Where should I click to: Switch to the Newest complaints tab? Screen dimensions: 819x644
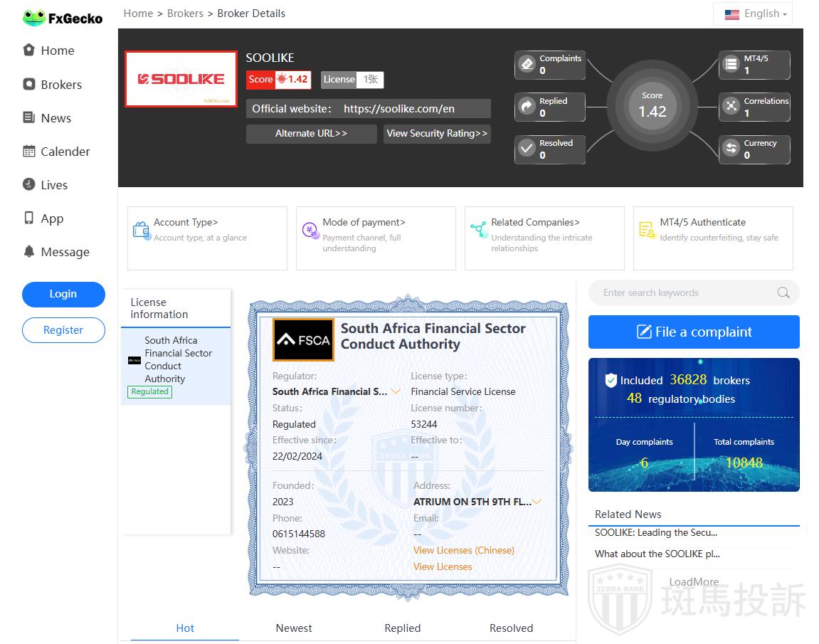(294, 628)
